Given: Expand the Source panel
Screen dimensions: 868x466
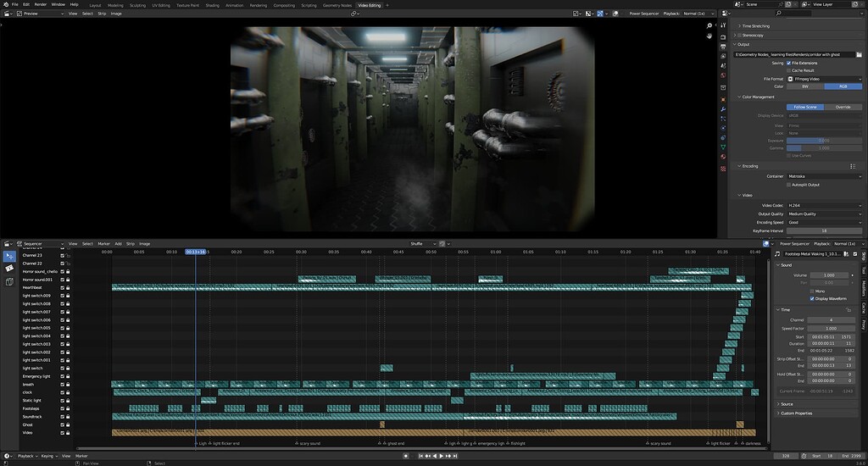Looking at the screenshot, I should pyautogui.click(x=787, y=404).
